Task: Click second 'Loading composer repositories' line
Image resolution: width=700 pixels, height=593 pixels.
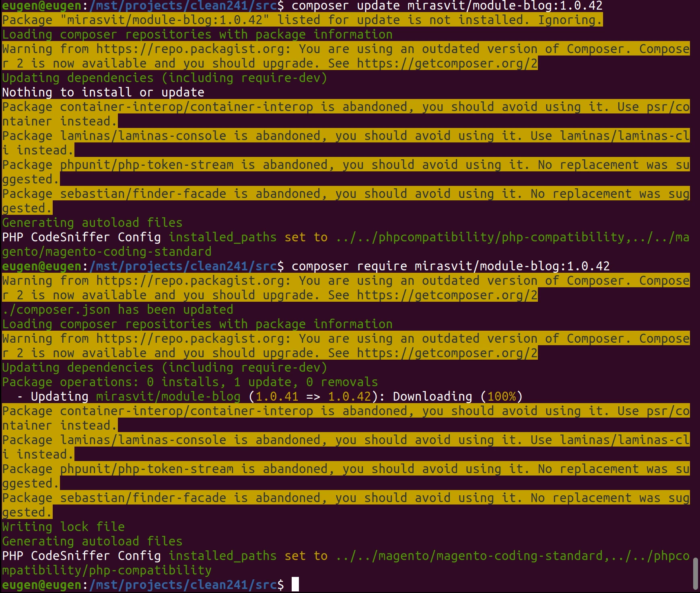Action: click(197, 324)
